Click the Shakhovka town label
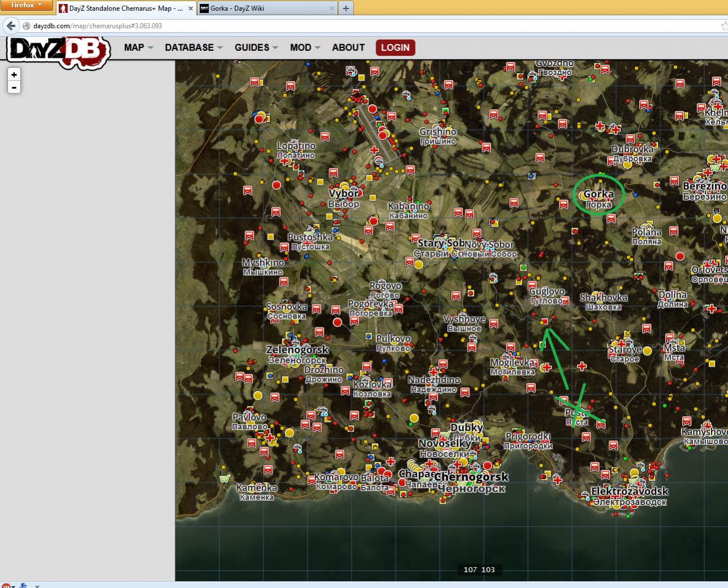728x588 pixels. (x=603, y=302)
